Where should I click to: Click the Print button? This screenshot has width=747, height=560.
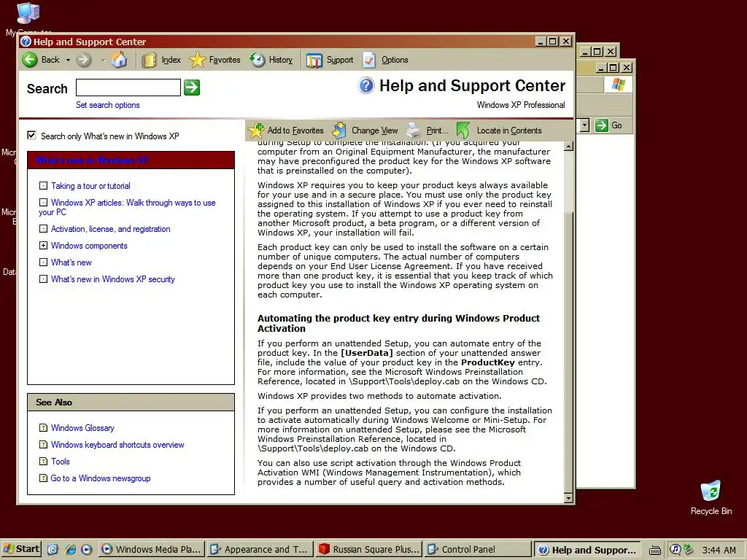(427, 131)
